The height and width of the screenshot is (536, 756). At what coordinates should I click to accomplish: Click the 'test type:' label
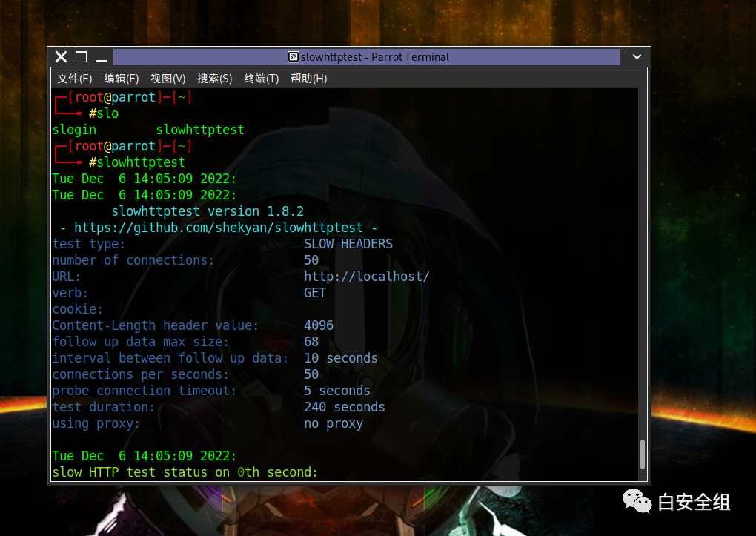(89, 244)
